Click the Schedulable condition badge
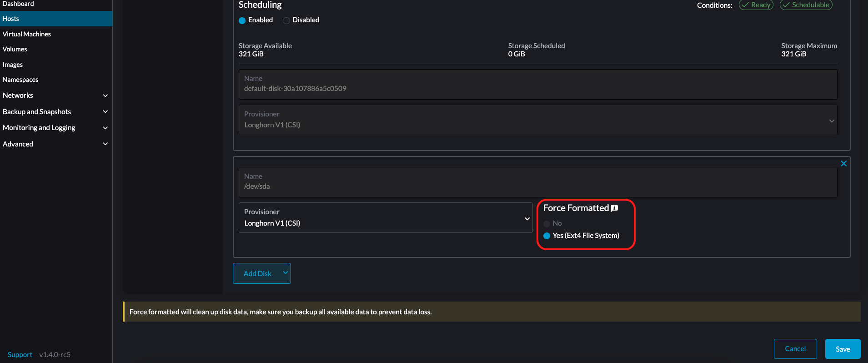The width and height of the screenshot is (868, 363). [x=806, y=5]
